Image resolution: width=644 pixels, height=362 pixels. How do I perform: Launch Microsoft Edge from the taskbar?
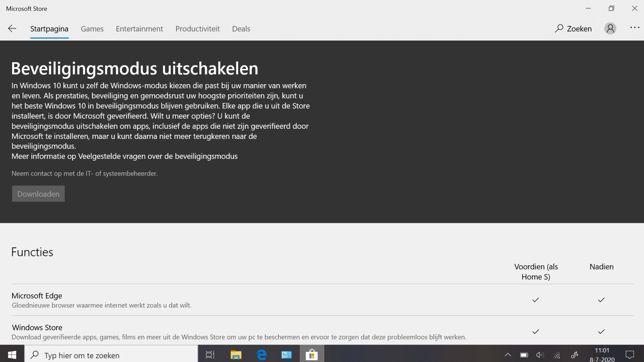261,355
